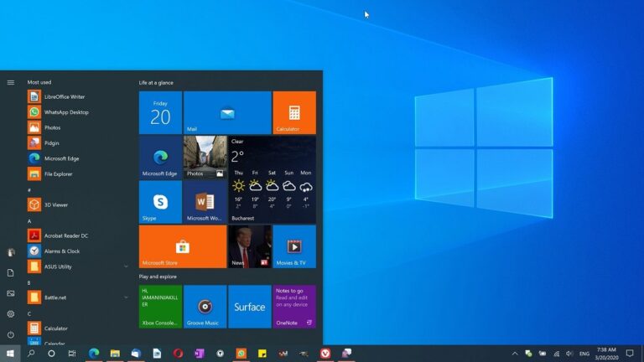644x362 pixels.
Task: Open Settings gear in Start sidebar
Action: (11, 314)
